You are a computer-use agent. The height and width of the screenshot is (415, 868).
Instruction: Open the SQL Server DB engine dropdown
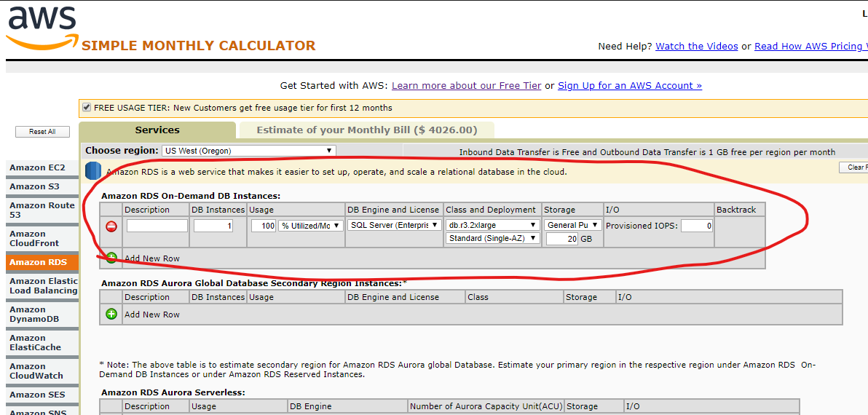pyautogui.click(x=395, y=225)
